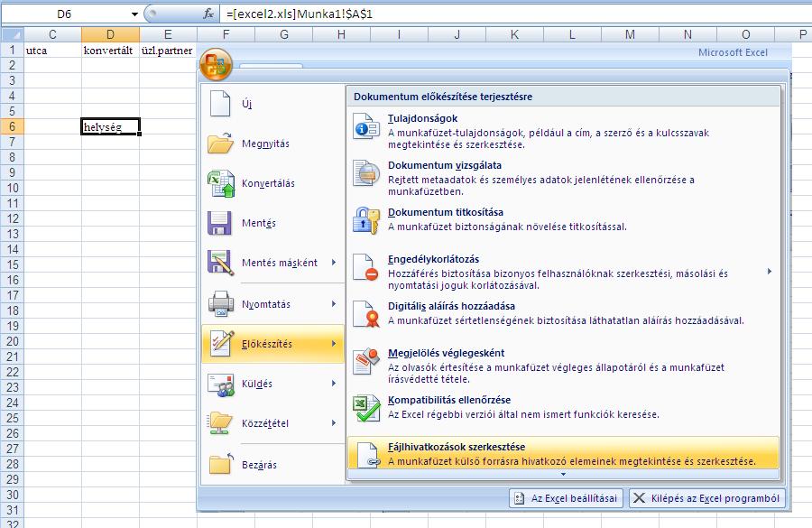
Task: Click cell containing 'üzl.partner'
Action: point(168,51)
